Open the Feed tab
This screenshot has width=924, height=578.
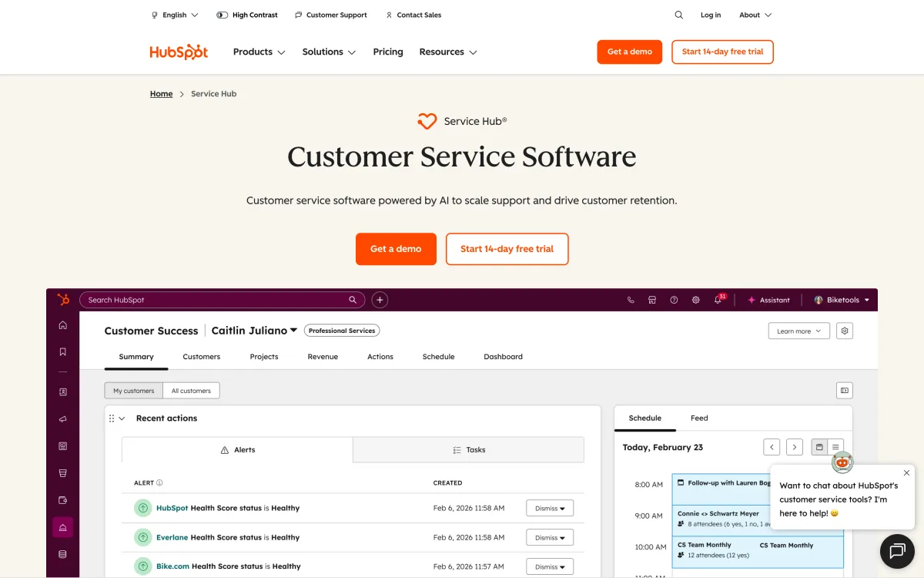(699, 418)
